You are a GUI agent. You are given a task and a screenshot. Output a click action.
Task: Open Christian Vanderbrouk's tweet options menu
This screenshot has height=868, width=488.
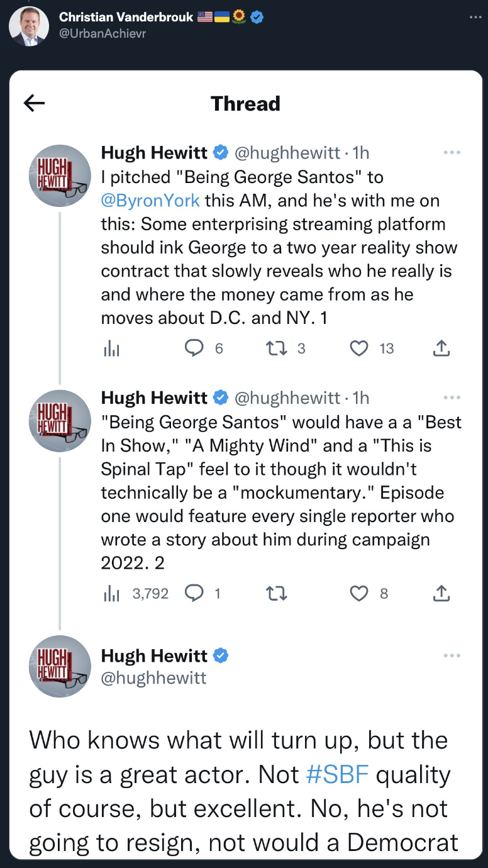[475, 17]
